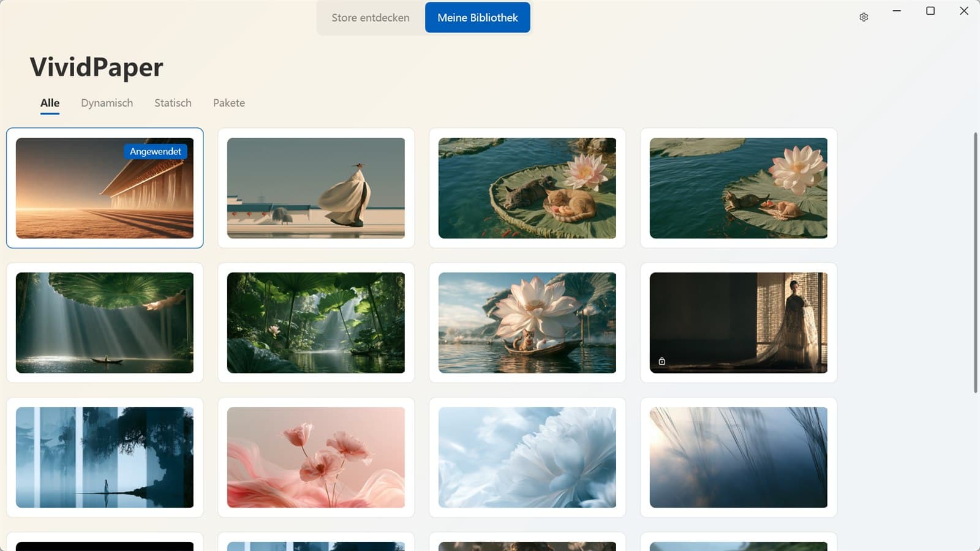This screenshot has width=980, height=551.
Task: Open the Pakete tab
Action: tap(229, 103)
